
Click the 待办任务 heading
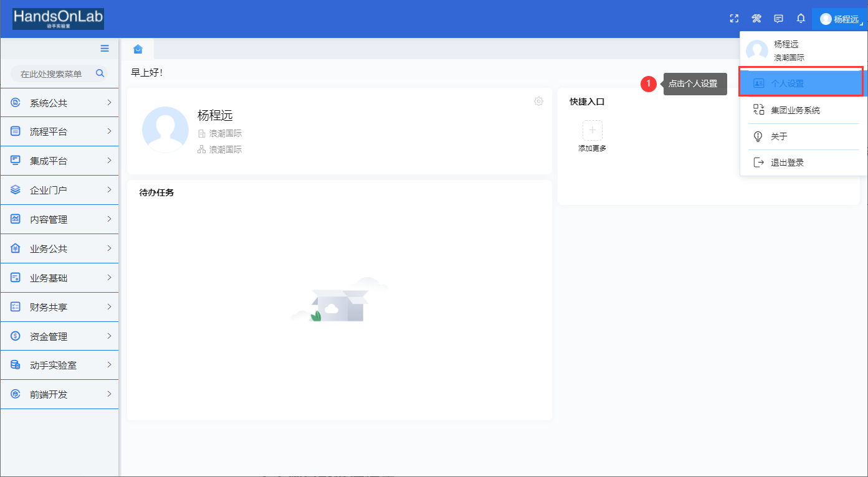tap(156, 192)
